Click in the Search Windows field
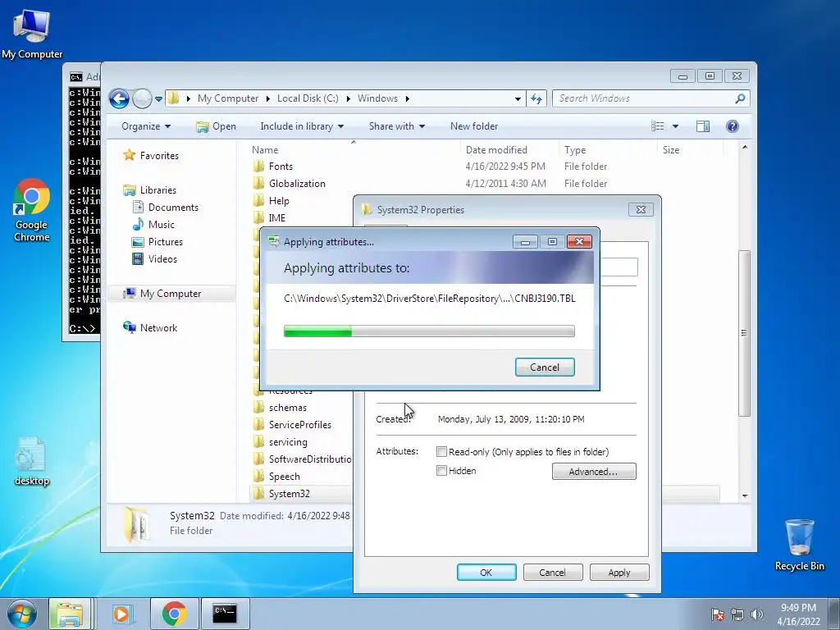Screen dimensions: 840x630 point(643,98)
